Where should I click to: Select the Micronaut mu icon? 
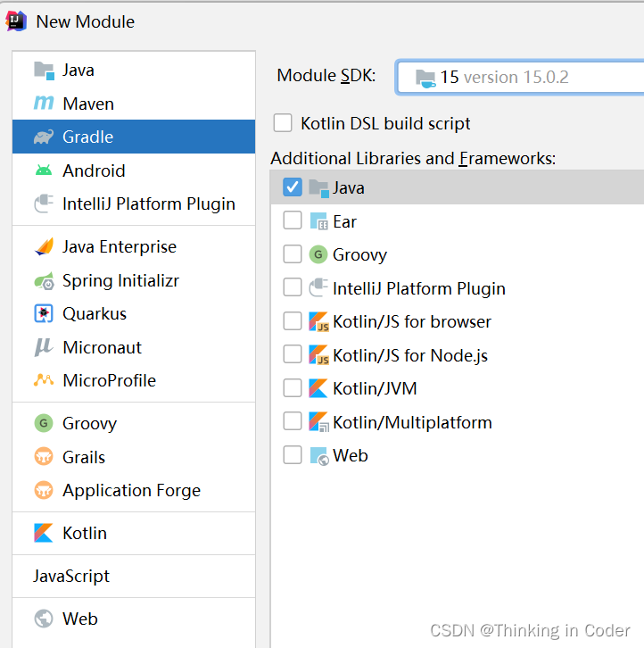pos(44,347)
